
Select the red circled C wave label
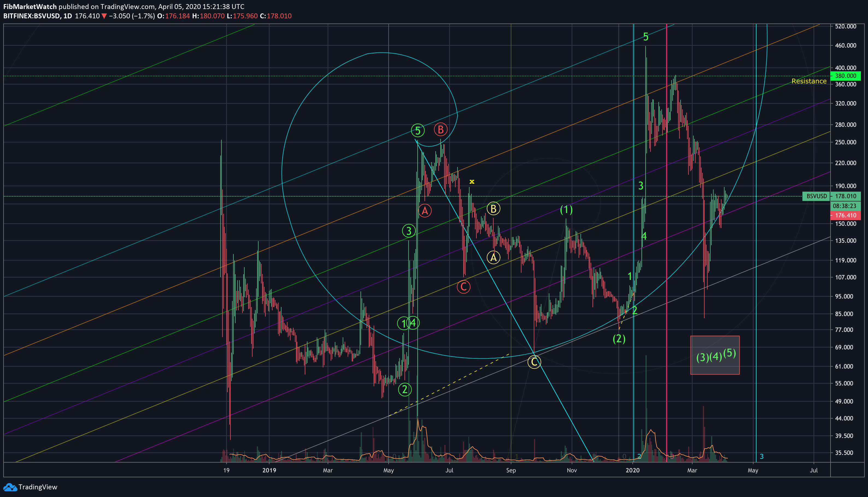click(463, 287)
